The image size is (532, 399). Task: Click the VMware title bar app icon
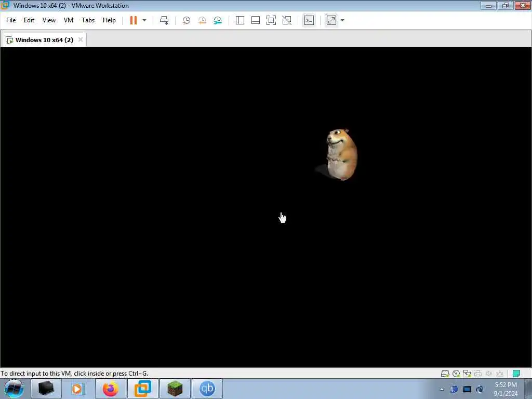5,5
